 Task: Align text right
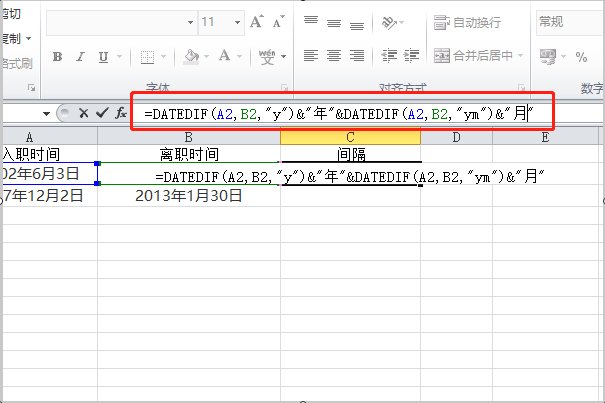pyautogui.click(x=357, y=56)
